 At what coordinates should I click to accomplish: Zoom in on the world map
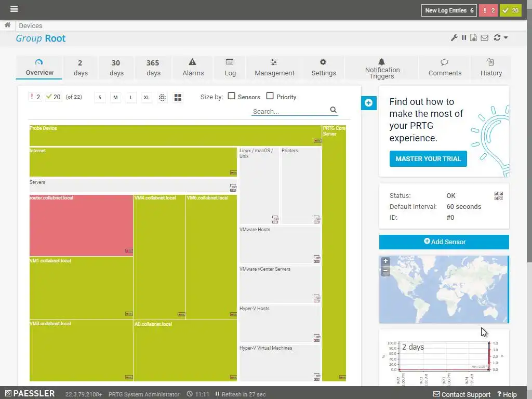click(385, 261)
